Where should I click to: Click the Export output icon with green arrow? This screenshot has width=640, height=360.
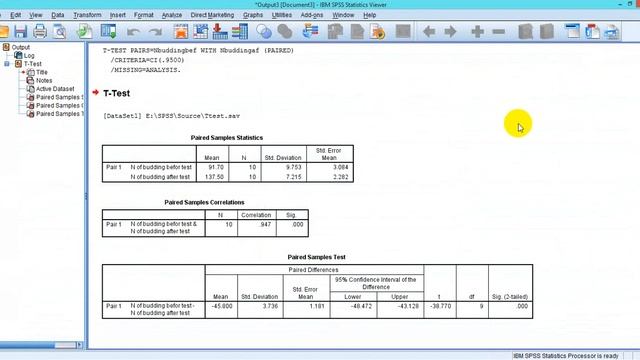[x=84, y=31]
